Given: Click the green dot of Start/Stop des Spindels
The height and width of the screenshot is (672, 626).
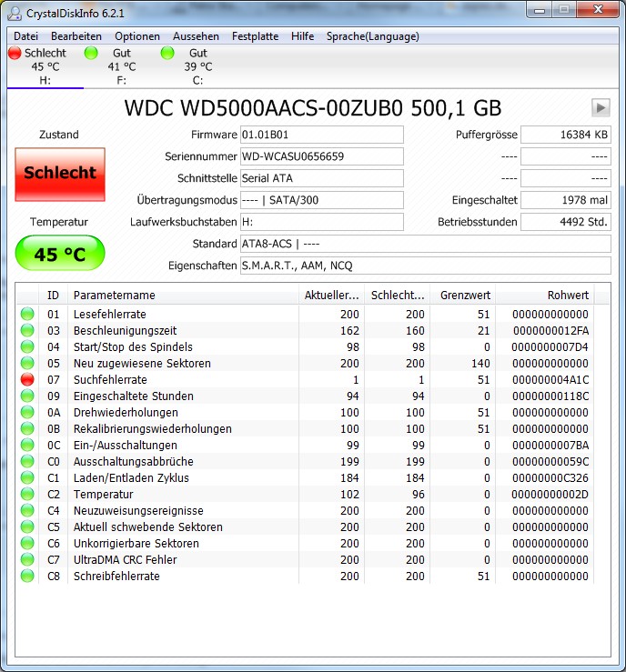Looking at the screenshot, I should pos(27,346).
